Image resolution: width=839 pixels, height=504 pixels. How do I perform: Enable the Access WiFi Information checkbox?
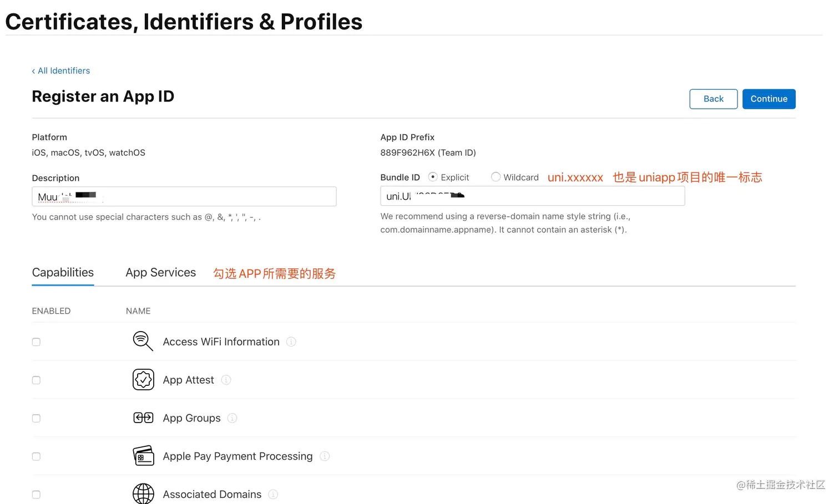(36, 342)
